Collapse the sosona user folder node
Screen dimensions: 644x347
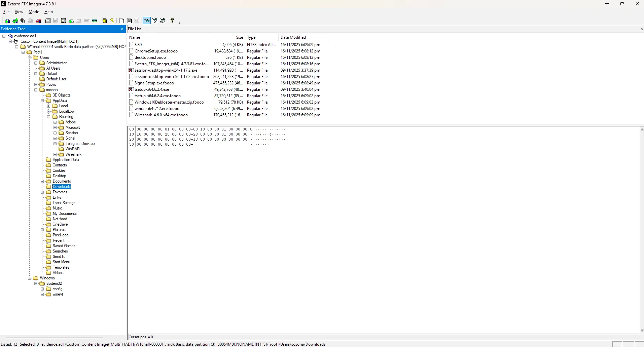click(x=36, y=90)
